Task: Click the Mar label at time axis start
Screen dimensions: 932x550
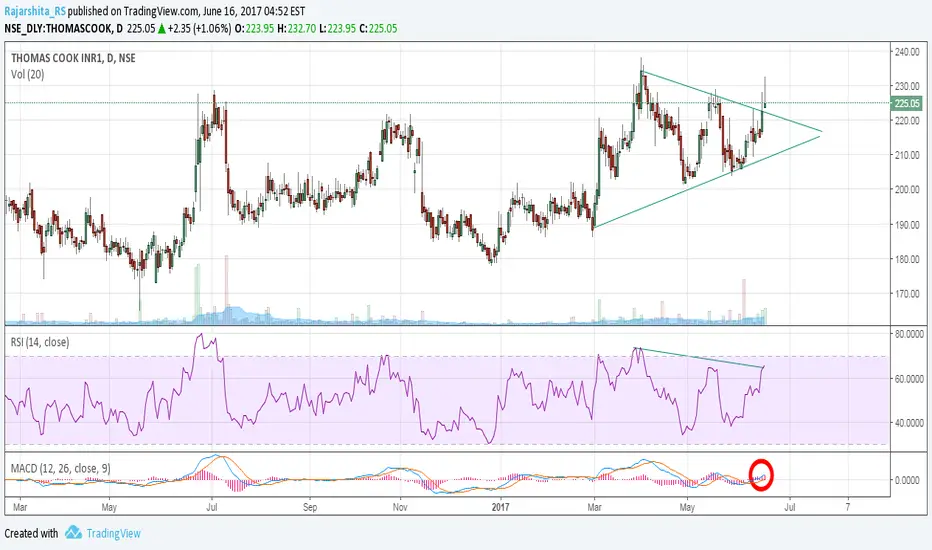Action: (20, 507)
